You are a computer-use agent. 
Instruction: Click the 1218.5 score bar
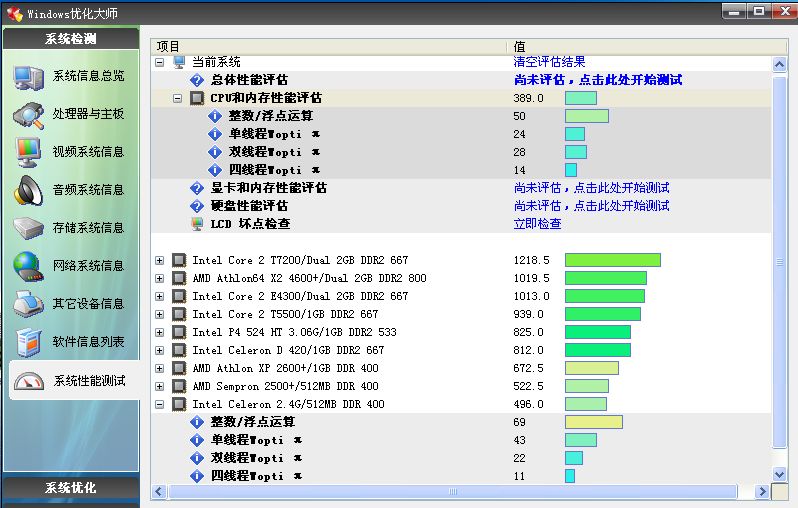(613, 260)
